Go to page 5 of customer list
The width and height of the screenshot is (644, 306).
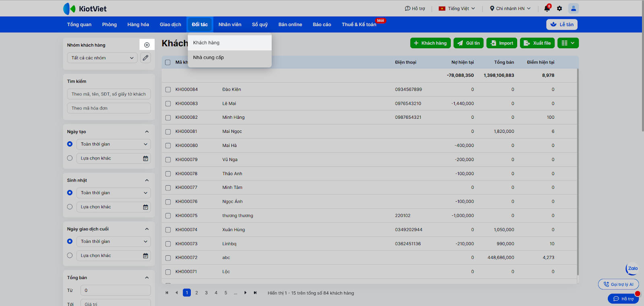226,293
